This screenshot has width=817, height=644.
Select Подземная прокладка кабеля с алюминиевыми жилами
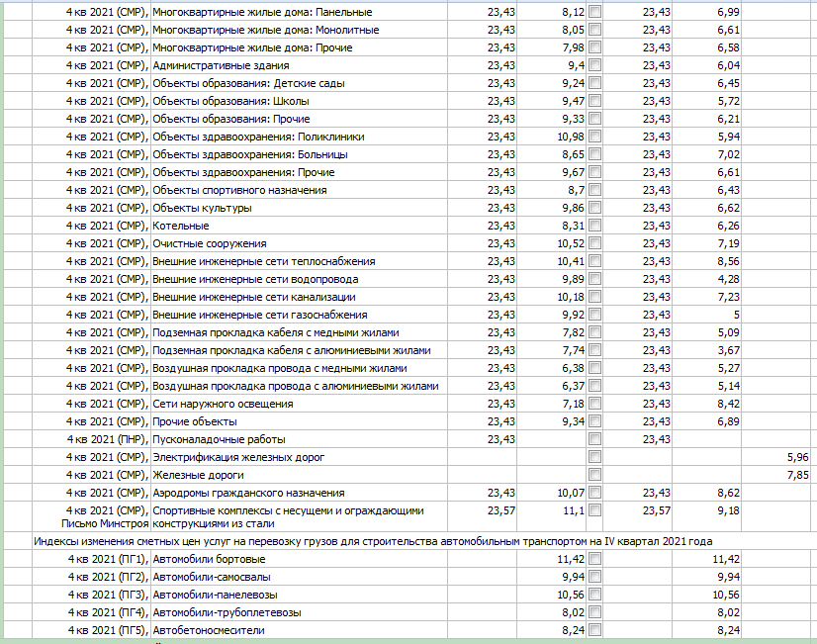click(292, 350)
